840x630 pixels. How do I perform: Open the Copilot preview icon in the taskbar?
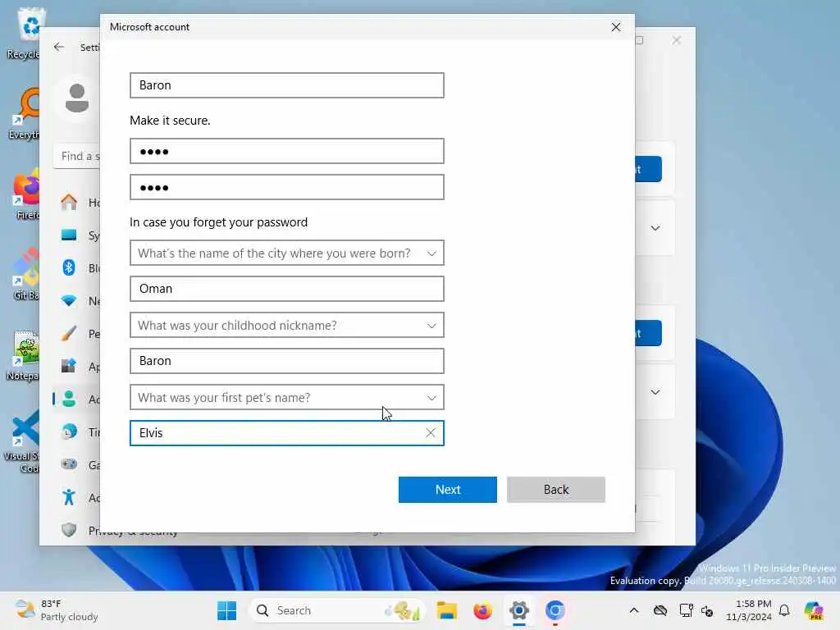tap(814, 610)
